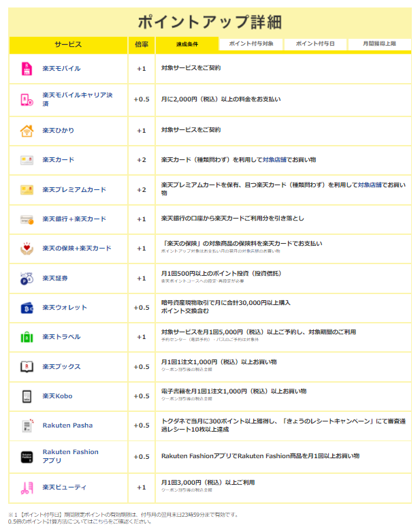Click the 楽天プレミアムカード gold card icon
The width and height of the screenshot is (420, 529).
click(x=27, y=190)
